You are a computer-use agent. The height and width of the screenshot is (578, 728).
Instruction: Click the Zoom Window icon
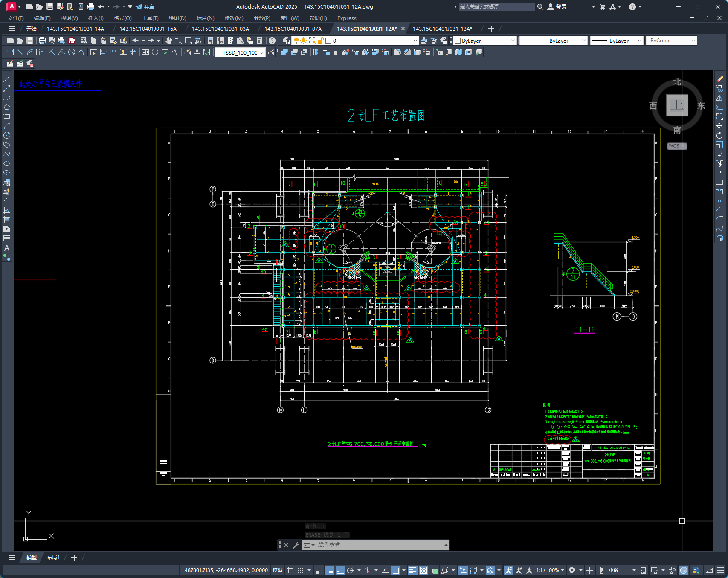click(x=189, y=41)
